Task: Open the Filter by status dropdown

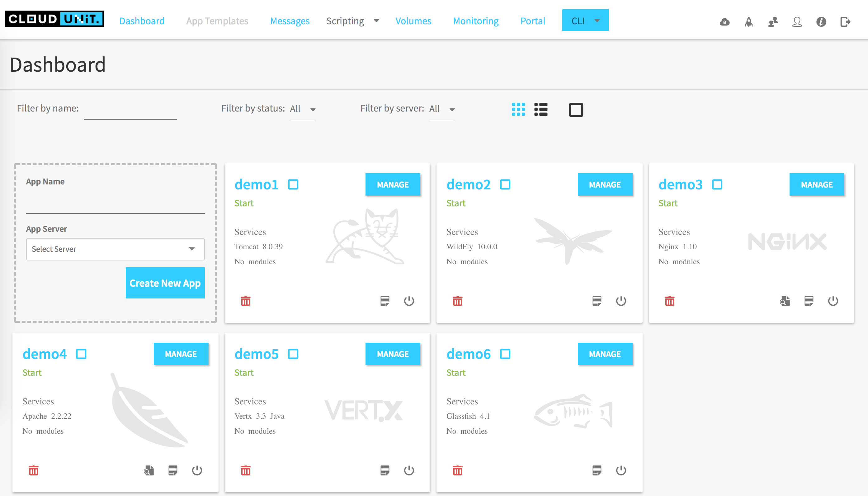Action: pos(303,109)
